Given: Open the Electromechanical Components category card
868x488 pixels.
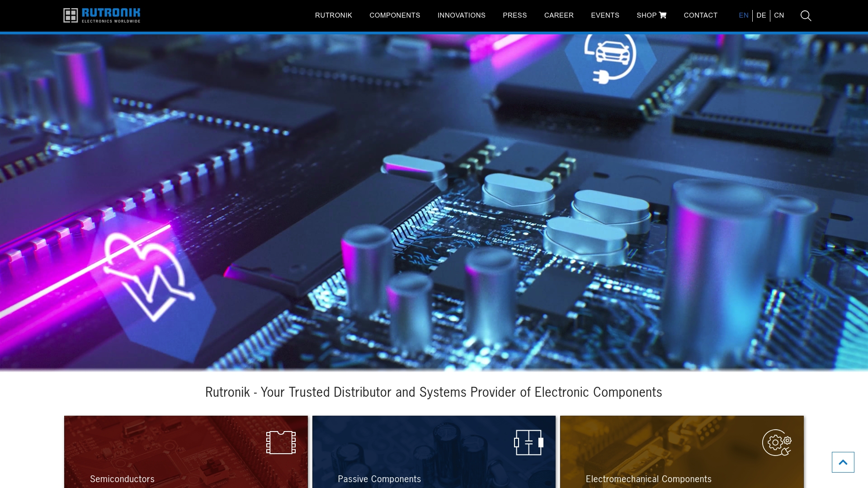Looking at the screenshot, I should 682,452.
